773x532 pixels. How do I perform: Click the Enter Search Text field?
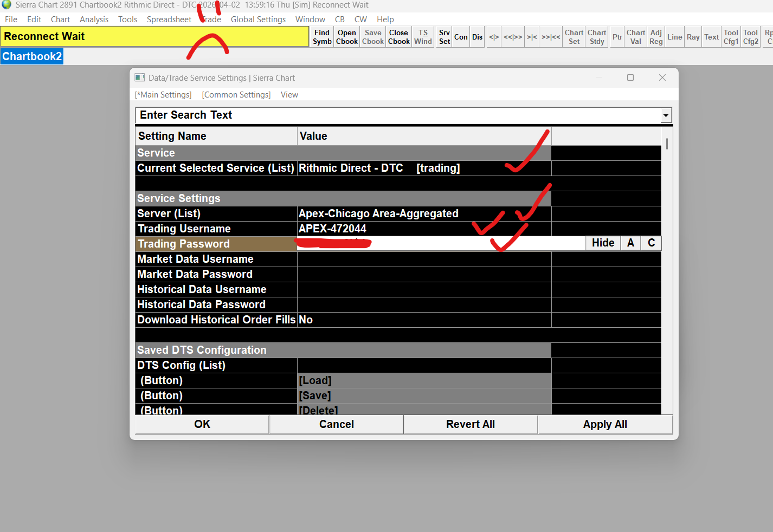398,115
